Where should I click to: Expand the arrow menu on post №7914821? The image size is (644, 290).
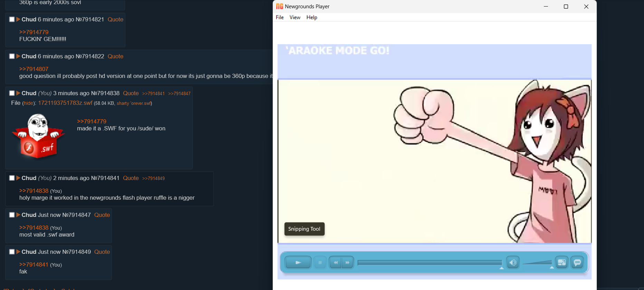(x=18, y=19)
